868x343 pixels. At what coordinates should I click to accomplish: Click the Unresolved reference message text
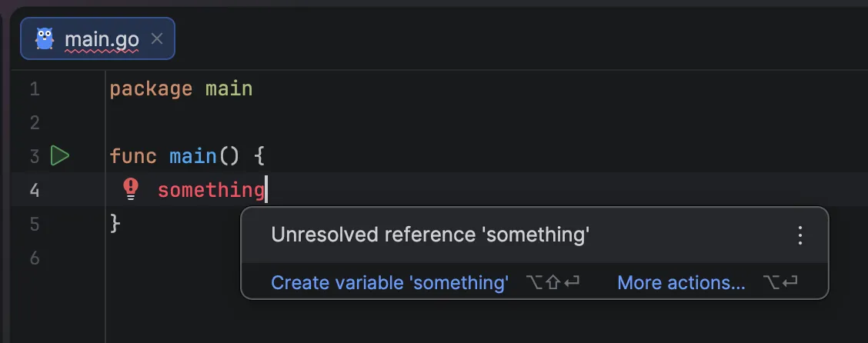pos(430,235)
